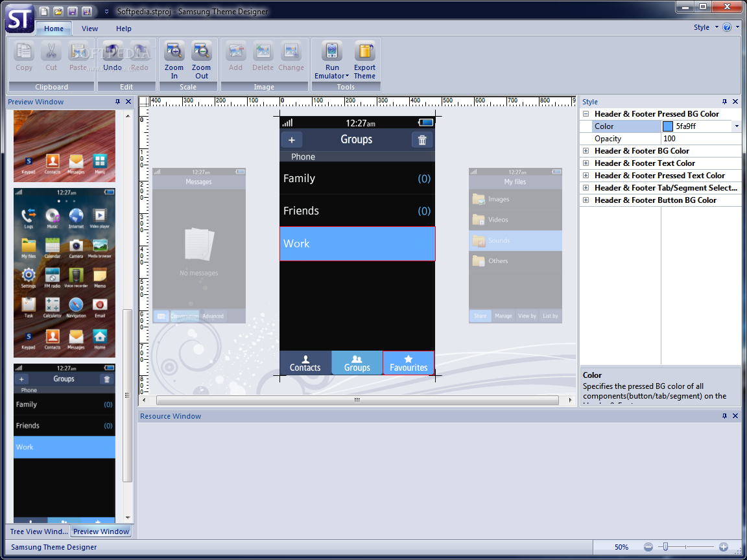Expand Header & Footer Button BG Color

click(x=586, y=200)
